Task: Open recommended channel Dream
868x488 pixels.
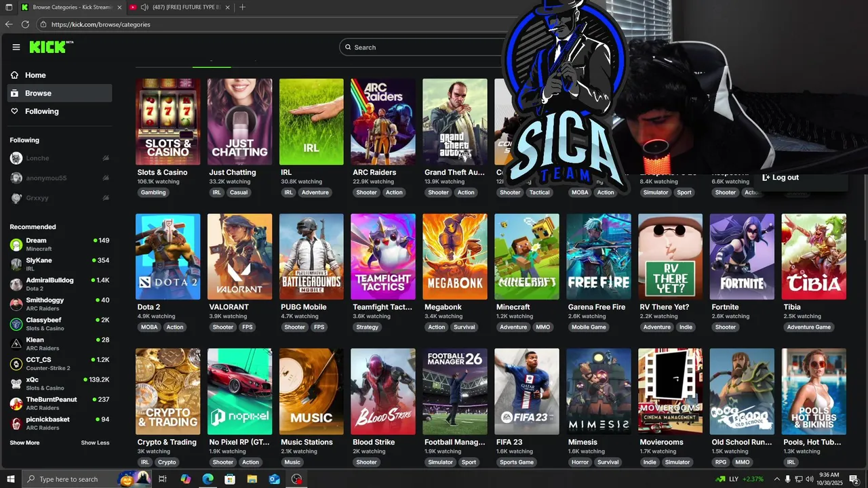Action: point(60,244)
